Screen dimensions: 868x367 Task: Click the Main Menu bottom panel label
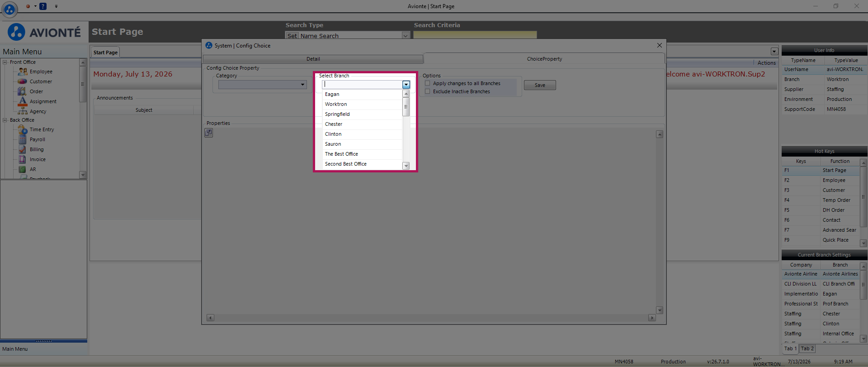(15, 349)
